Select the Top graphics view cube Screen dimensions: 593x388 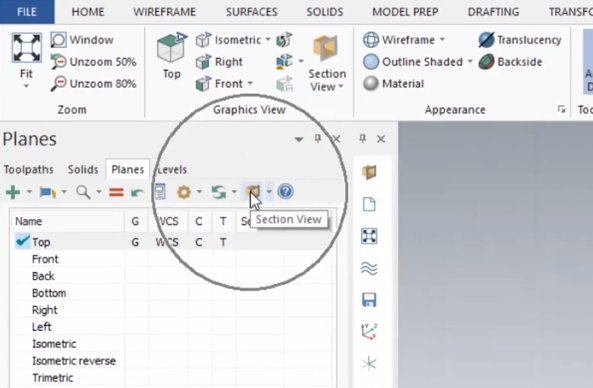(x=172, y=48)
